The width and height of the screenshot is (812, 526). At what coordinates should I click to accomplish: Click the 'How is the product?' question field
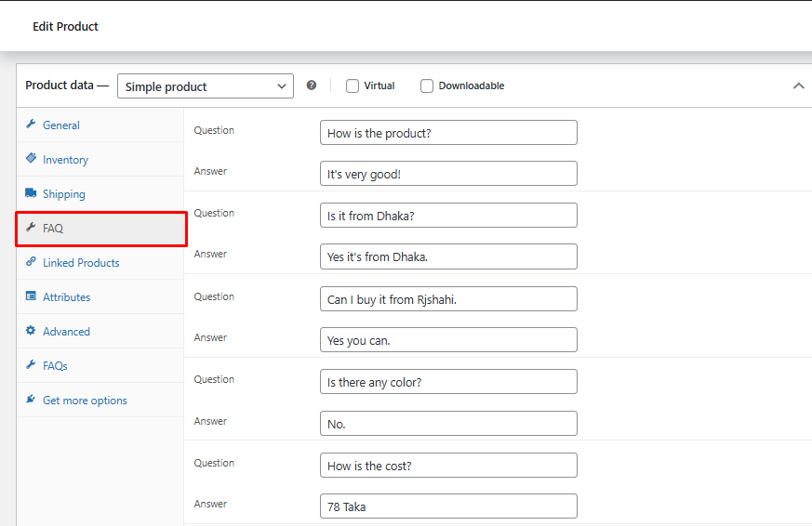click(x=447, y=132)
